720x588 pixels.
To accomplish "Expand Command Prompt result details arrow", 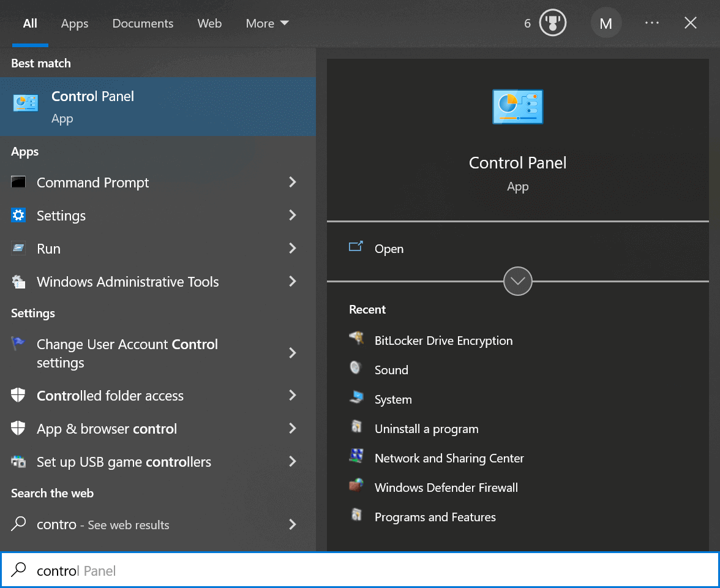I will pyautogui.click(x=293, y=183).
